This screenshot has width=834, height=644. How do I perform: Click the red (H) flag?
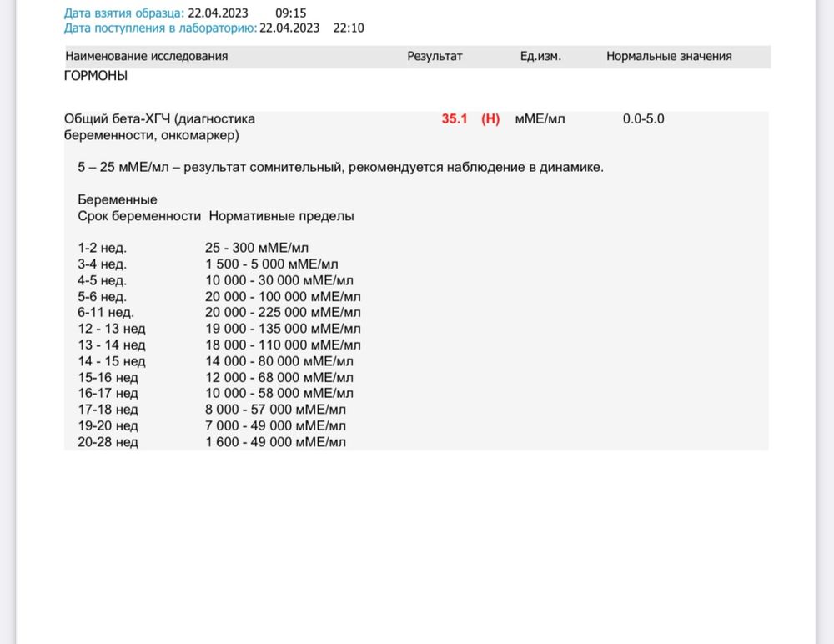pos(490,118)
